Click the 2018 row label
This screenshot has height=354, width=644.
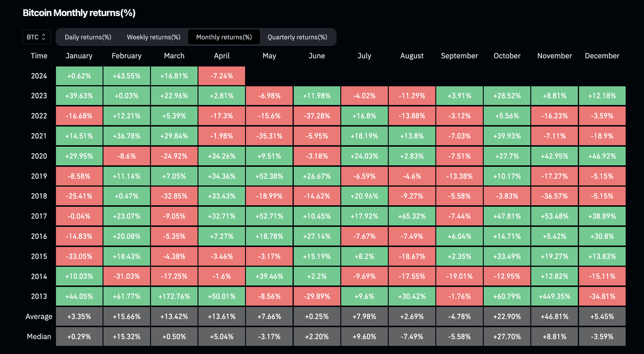click(x=39, y=196)
